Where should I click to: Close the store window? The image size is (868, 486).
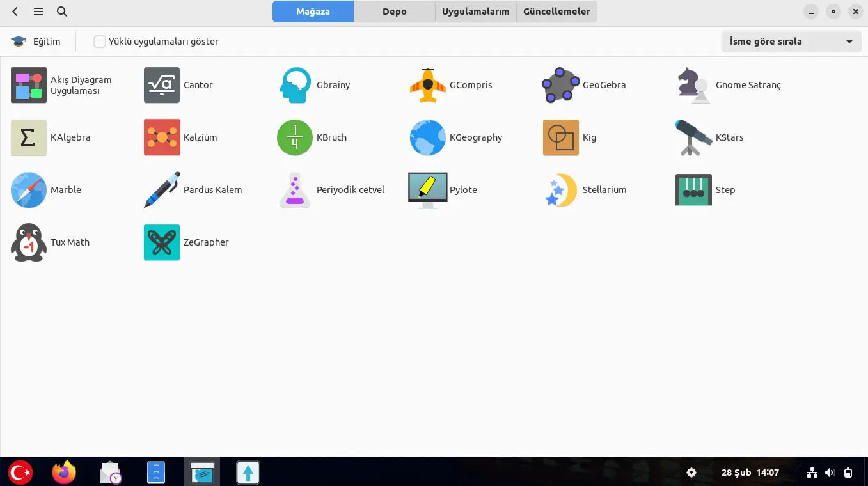point(855,12)
